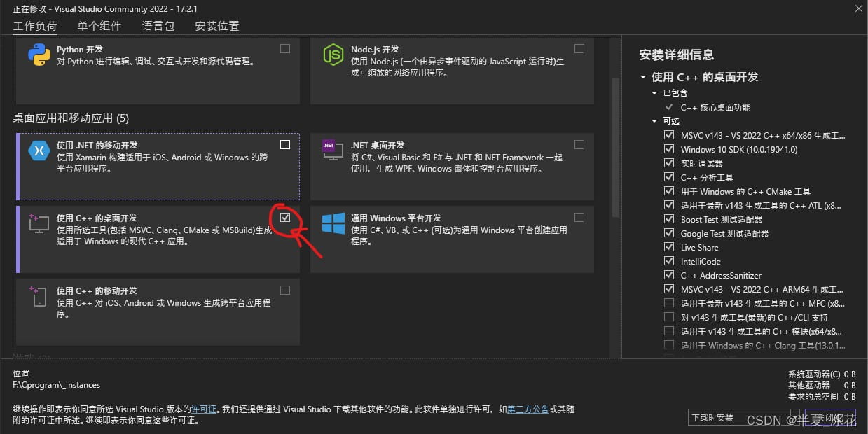
Task: Open the 第三方公告 link
Action: [x=528, y=409]
